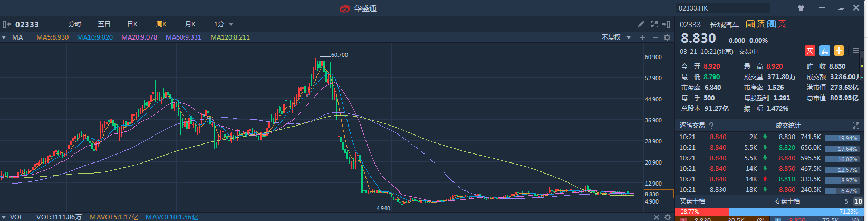Screen dimensions: 868x221
Task: Click the 通 stock connect badge
Action: pyautogui.click(x=771, y=24)
